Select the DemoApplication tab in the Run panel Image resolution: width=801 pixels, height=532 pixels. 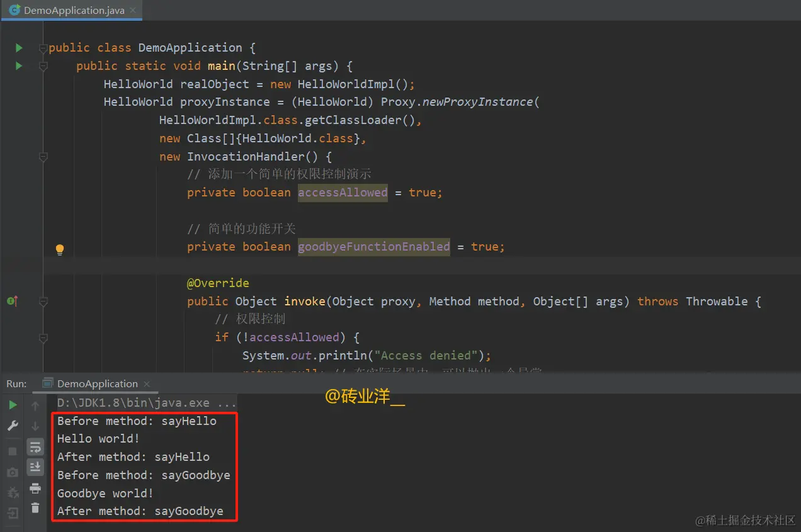click(97, 383)
